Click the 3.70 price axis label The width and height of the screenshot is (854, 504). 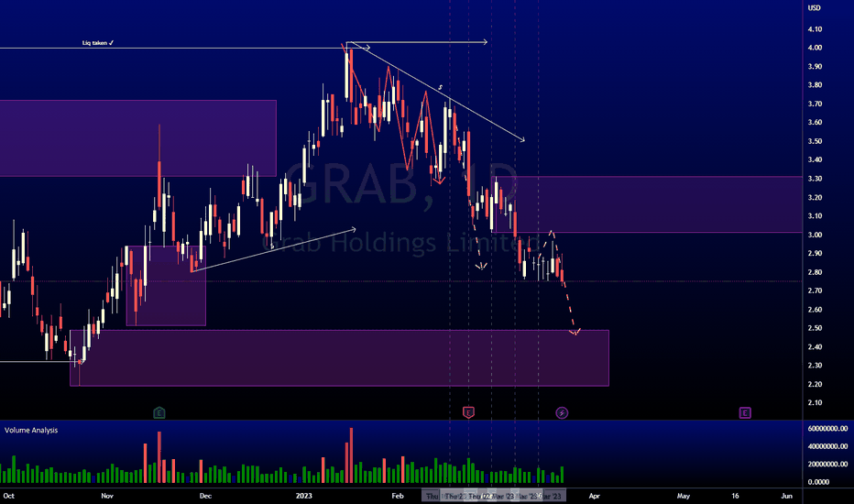815,104
